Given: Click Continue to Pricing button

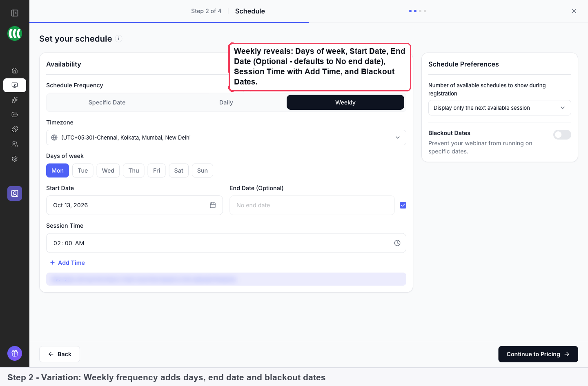Looking at the screenshot, I should pyautogui.click(x=538, y=354).
